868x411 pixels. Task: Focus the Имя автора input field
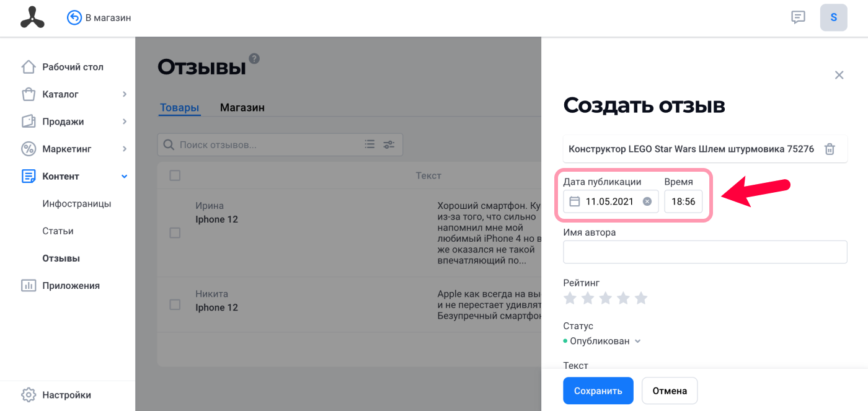pyautogui.click(x=705, y=252)
